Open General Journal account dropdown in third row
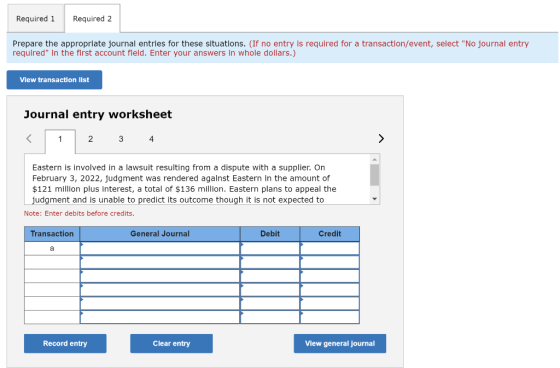560x368 pixels. tap(160, 276)
